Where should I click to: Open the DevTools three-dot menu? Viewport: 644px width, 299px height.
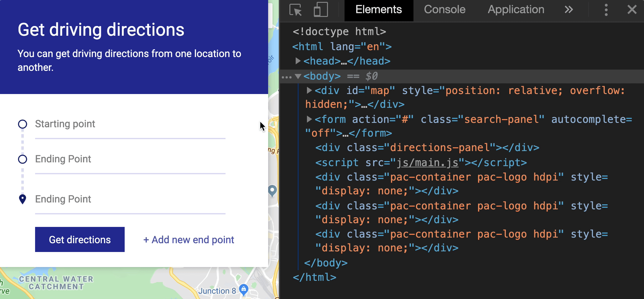tap(606, 10)
